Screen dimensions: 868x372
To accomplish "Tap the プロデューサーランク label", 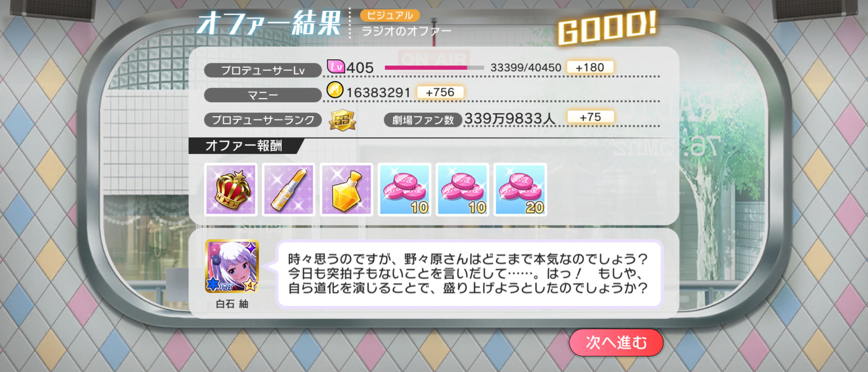I will click(263, 120).
